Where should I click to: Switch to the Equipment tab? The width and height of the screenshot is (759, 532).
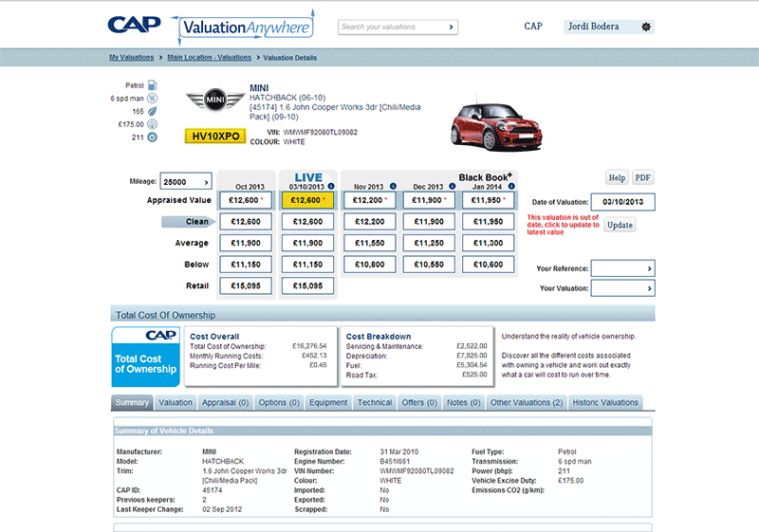[x=328, y=402]
